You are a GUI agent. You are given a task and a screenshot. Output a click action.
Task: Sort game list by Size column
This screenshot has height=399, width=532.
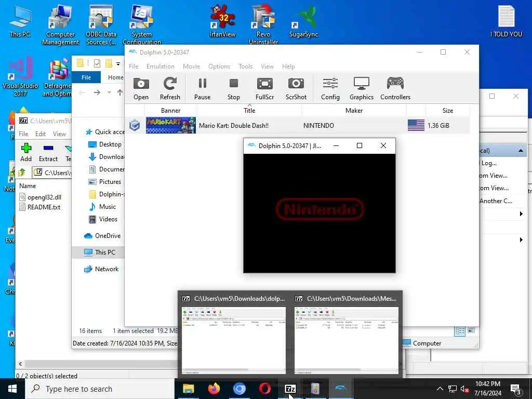pyautogui.click(x=447, y=111)
